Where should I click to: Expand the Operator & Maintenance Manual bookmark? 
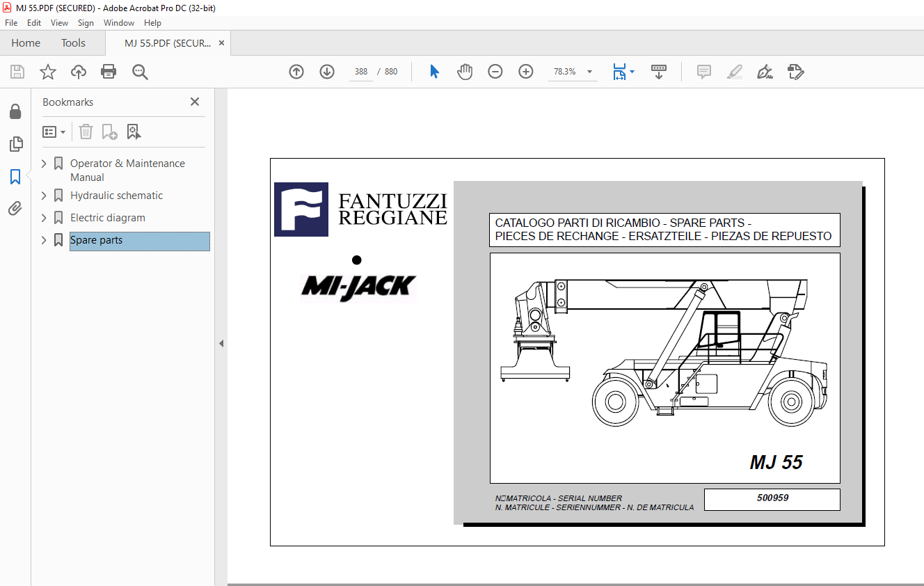point(45,164)
